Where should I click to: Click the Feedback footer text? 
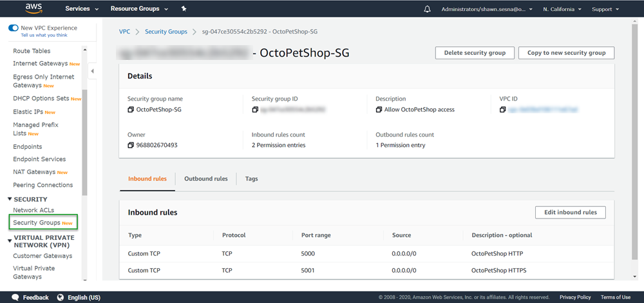click(x=35, y=297)
